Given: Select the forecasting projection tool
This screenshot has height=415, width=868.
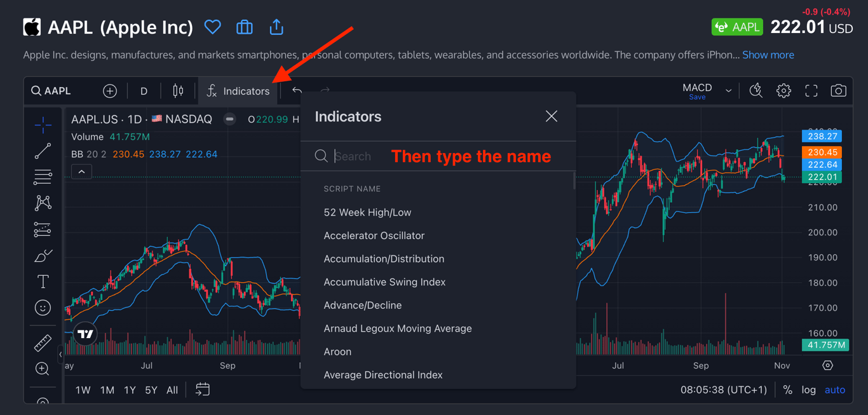Looking at the screenshot, I should (x=43, y=229).
